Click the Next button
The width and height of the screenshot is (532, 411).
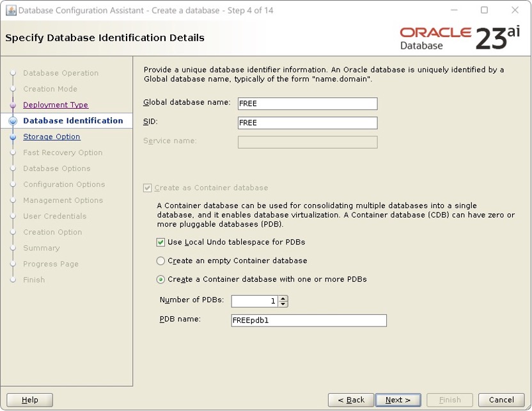[398, 399]
